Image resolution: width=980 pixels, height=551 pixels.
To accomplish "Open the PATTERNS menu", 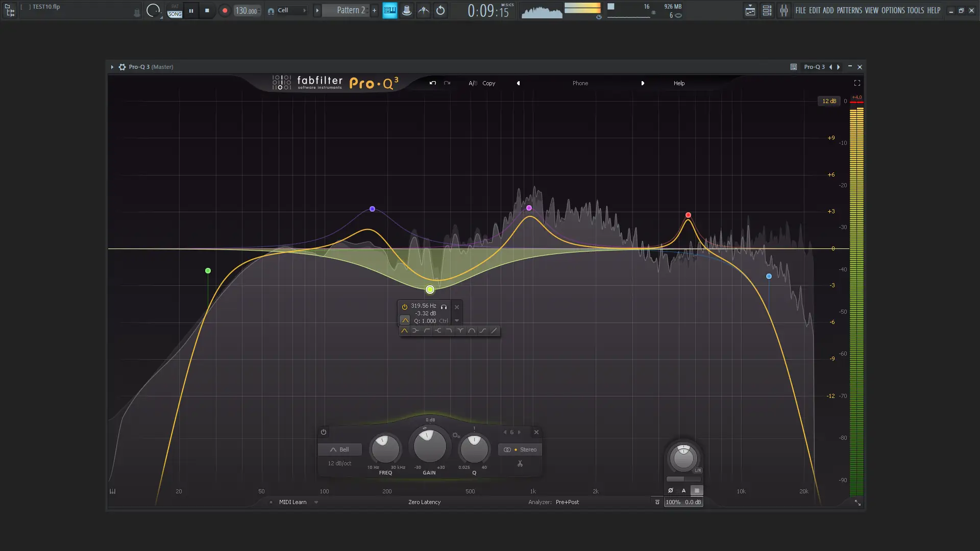I will pos(849,10).
